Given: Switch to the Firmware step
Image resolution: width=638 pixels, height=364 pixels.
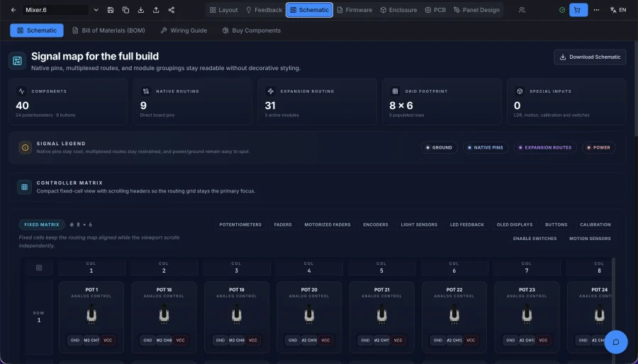Looking at the screenshot, I should (x=354, y=10).
